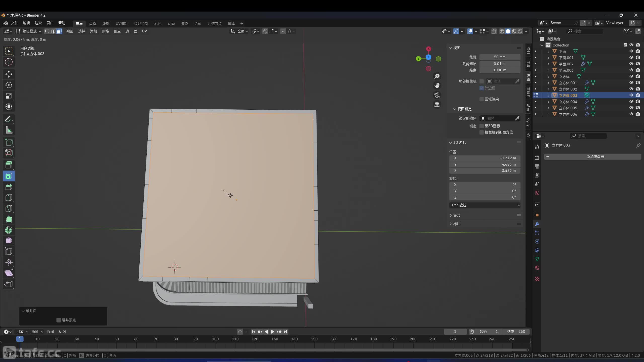Open the 文件 menu
Image resolution: width=644 pixels, height=362 pixels.
14,23
